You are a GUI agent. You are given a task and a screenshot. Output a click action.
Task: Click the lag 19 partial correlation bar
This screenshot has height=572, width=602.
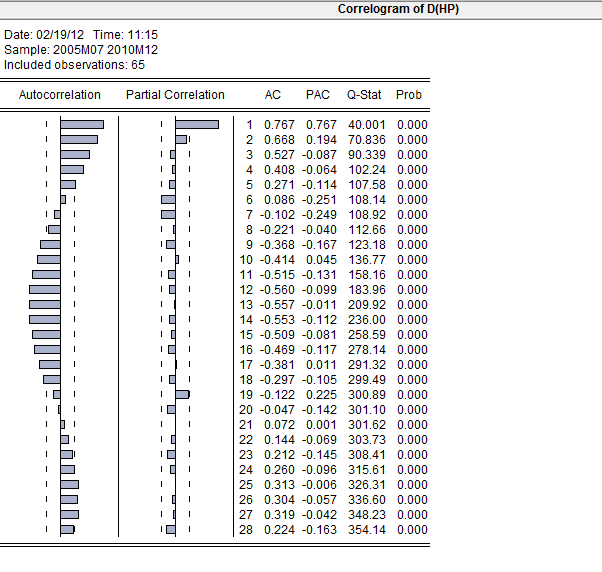[x=182, y=394]
